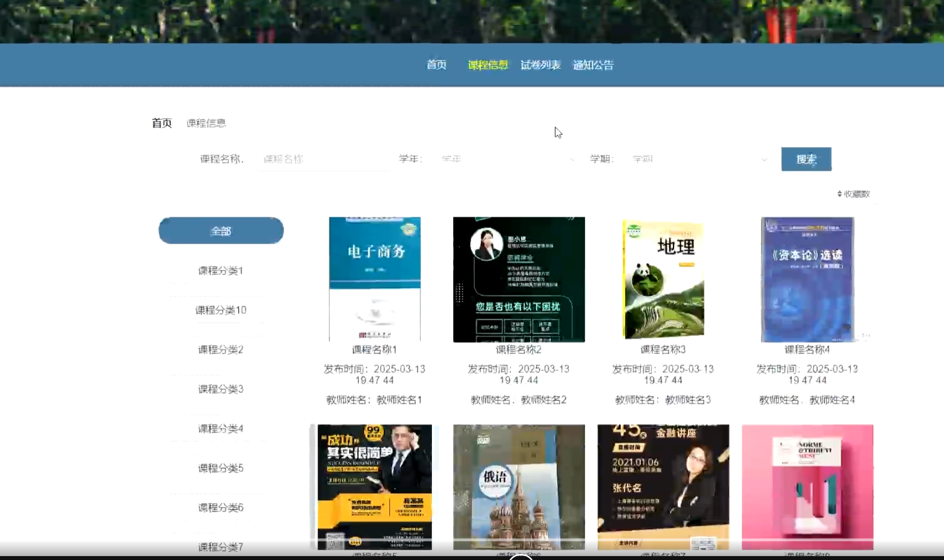Image resolution: width=944 pixels, height=560 pixels.
Task: Open the 学年 dropdown
Action: tap(507, 159)
